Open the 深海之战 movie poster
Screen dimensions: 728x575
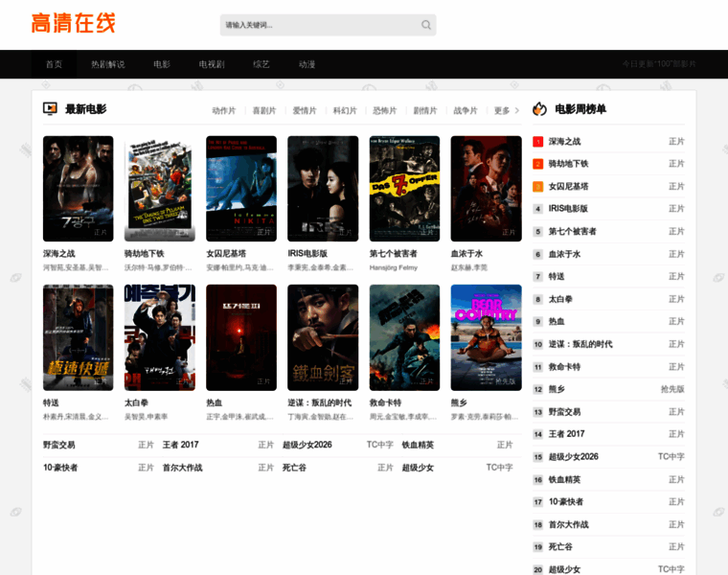(78, 189)
